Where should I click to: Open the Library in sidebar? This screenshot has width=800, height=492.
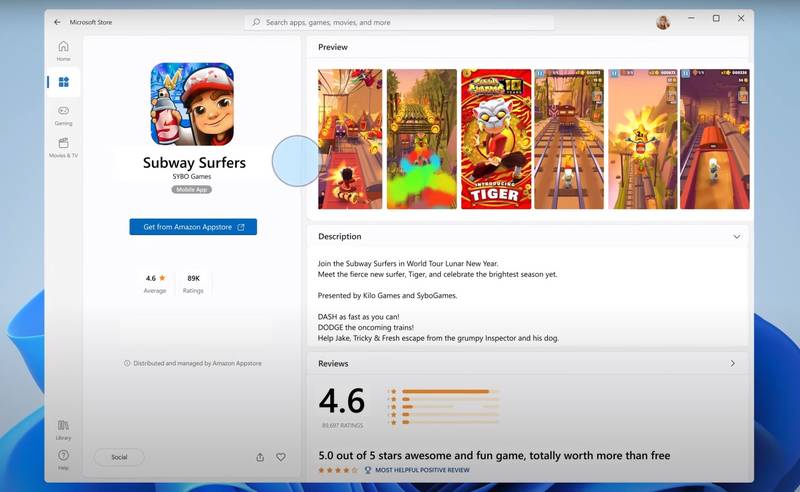pyautogui.click(x=63, y=430)
